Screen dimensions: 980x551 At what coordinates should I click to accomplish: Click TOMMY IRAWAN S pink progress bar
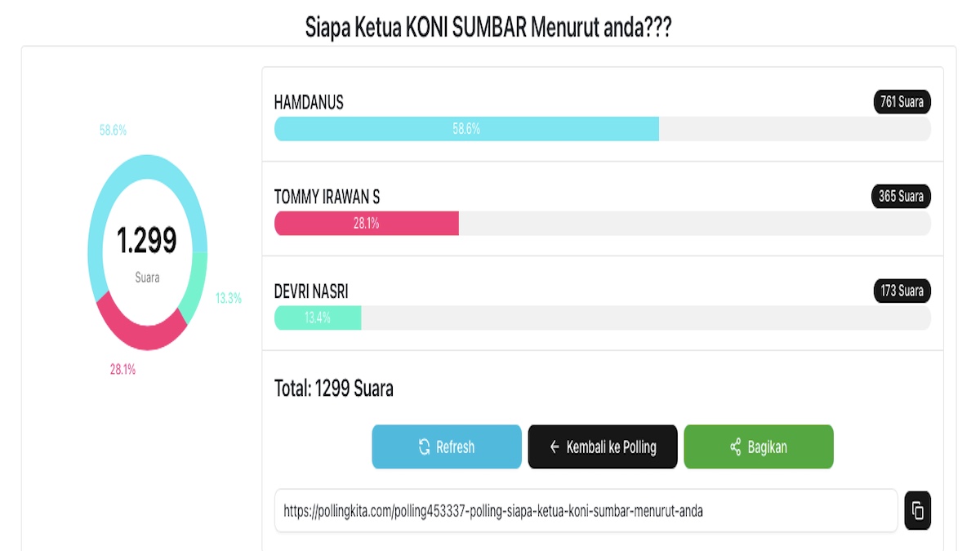[366, 223]
